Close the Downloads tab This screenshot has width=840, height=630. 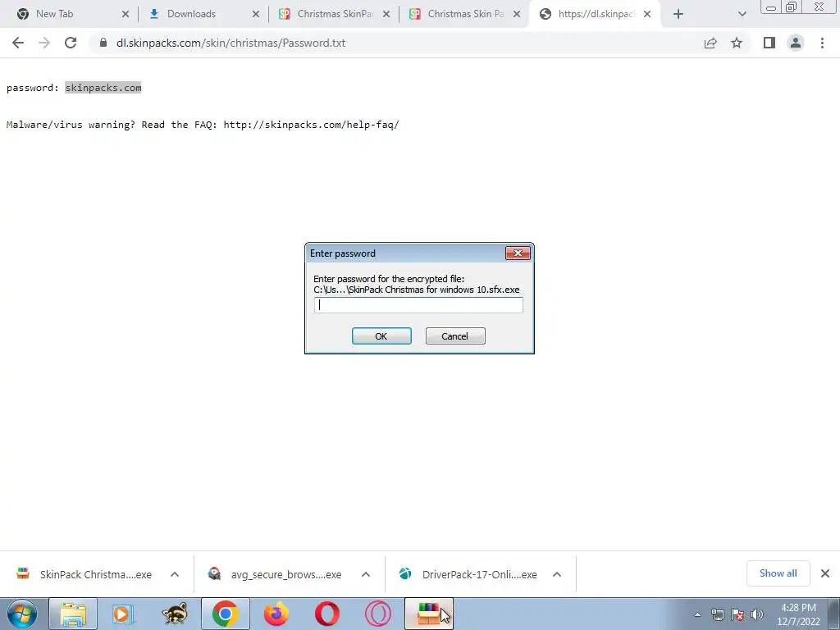pos(256,15)
